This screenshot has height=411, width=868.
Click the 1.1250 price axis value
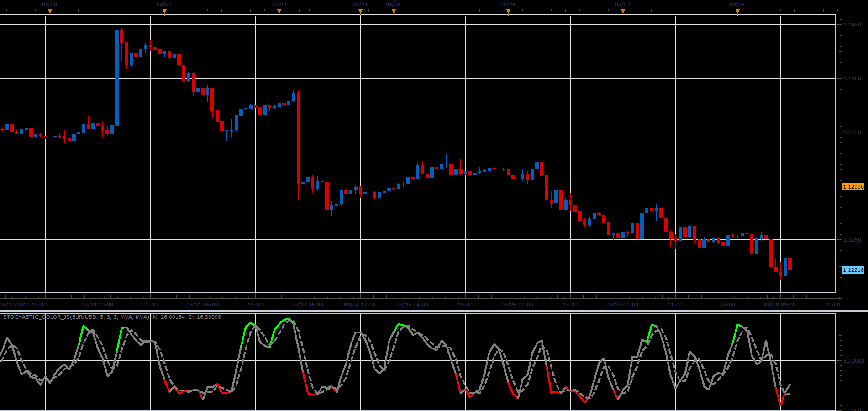(852, 240)
